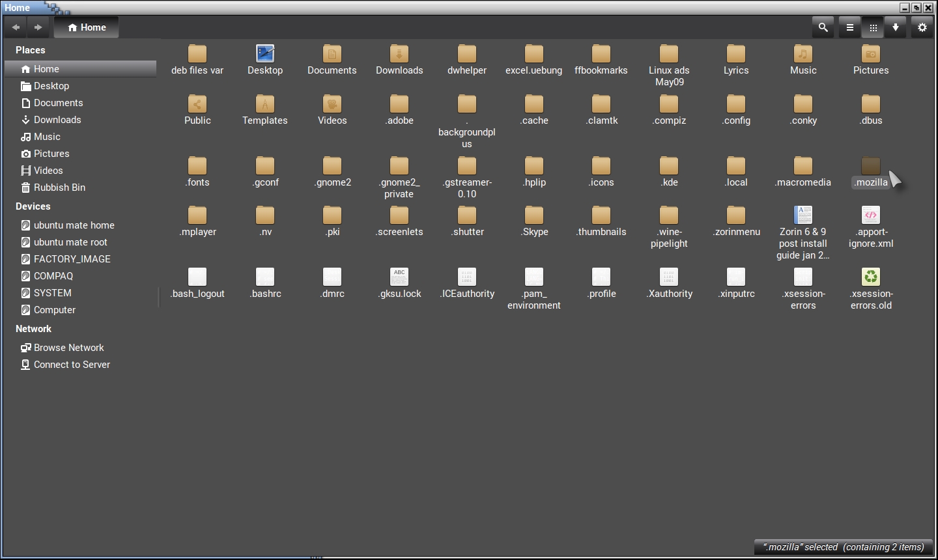Select Downloads in the Places sidebar
Screen dimensions: 938x560
[57, 120]
